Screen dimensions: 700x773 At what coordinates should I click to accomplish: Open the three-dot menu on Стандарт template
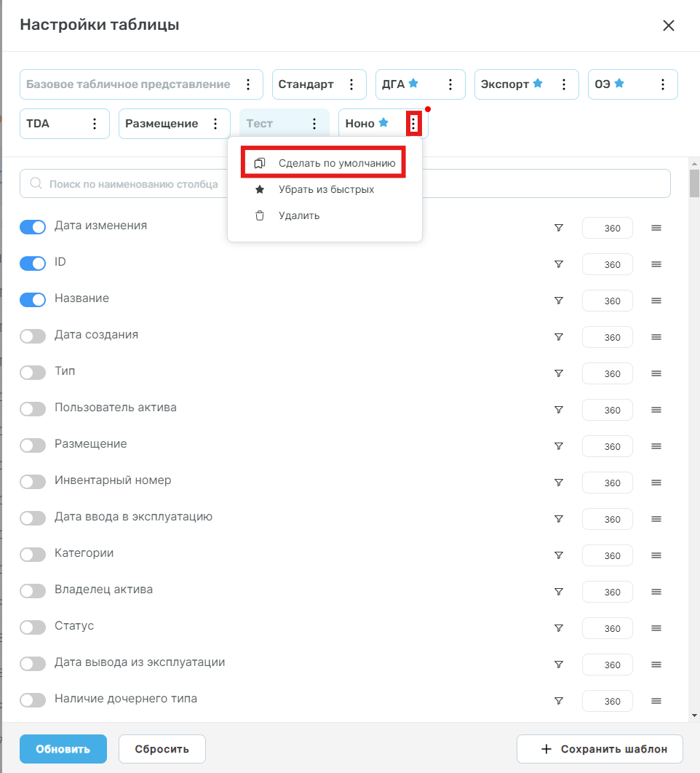click(351, 84)
